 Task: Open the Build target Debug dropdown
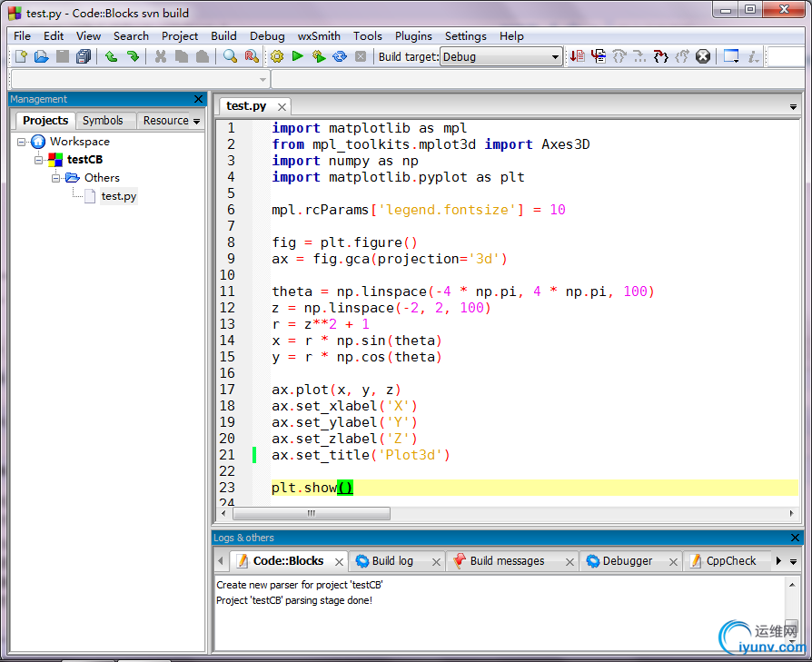click(x=500, y=56)
